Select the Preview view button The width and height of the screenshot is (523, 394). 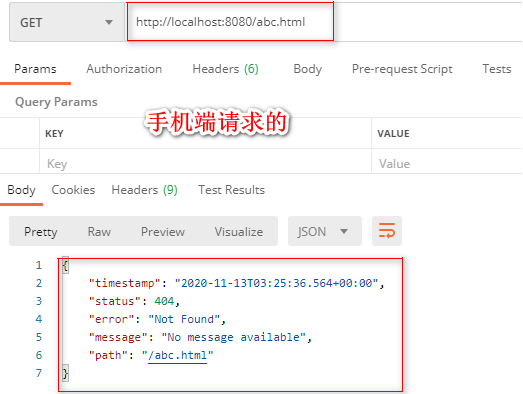click(x=163, y=232)
